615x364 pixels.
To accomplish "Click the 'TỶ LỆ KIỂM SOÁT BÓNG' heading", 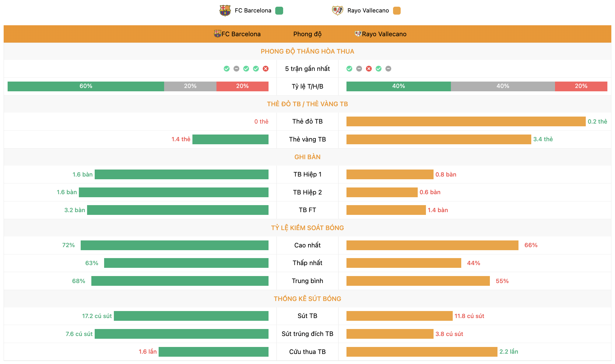I will [x=307, y=228].
